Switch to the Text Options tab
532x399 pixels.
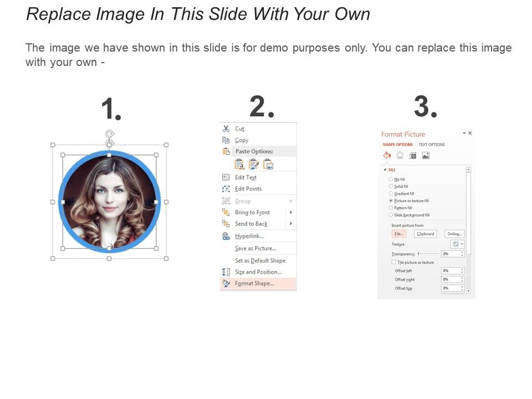click(x=432, y=145)
